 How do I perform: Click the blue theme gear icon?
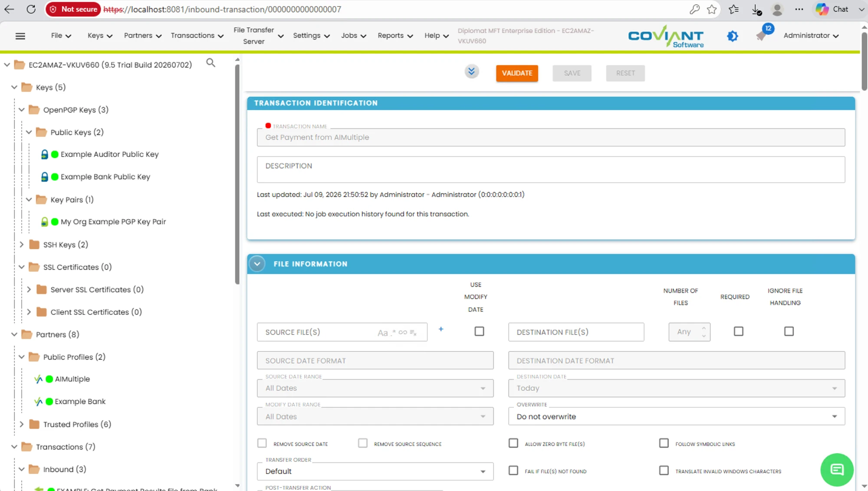point(733,36)
